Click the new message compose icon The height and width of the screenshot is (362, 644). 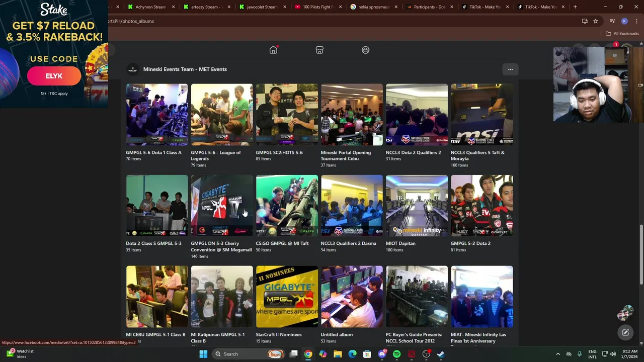625,332
